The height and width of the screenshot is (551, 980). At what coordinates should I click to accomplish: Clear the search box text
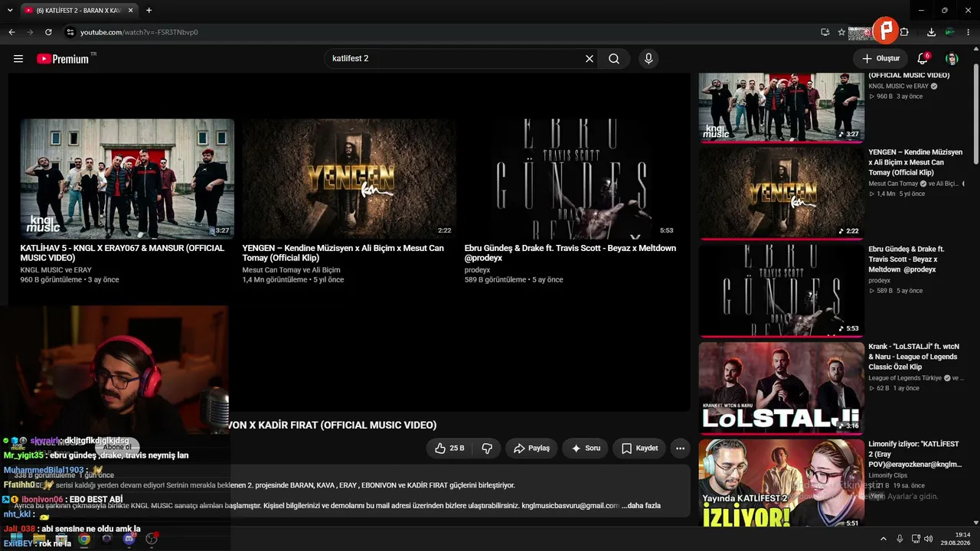590,59
